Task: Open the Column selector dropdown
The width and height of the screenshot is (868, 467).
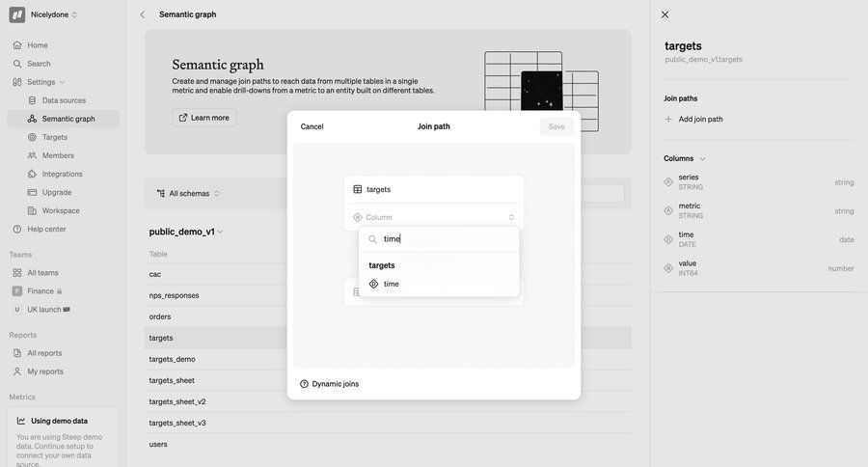Action: (x=433, y=217)
